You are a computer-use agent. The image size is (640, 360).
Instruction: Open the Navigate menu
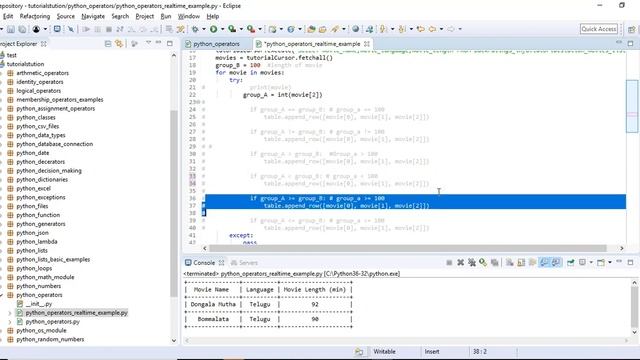click(93, 16)
